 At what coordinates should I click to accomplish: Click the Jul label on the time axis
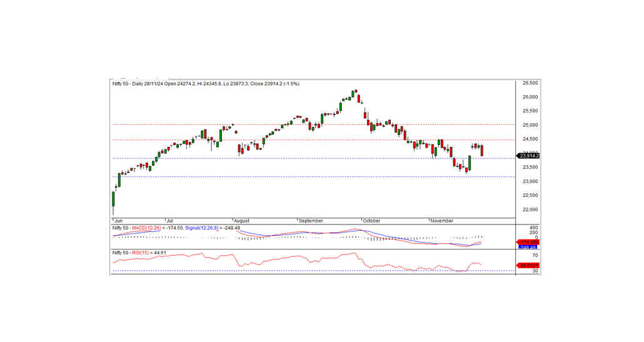coord(169,221)
